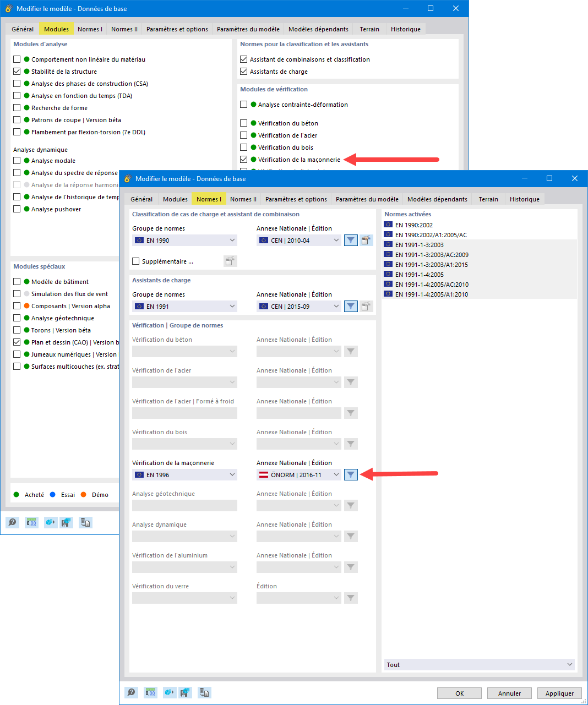588x705 pixels.
Task: Open the ÖNORM | 2016-11 annex dropdown
Action: (299, 475)
